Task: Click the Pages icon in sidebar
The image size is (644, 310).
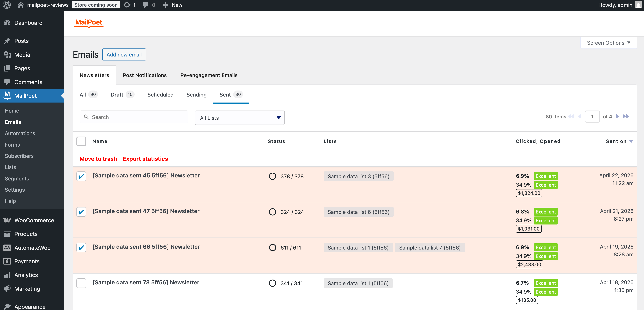Action: (x=7, y=68)
